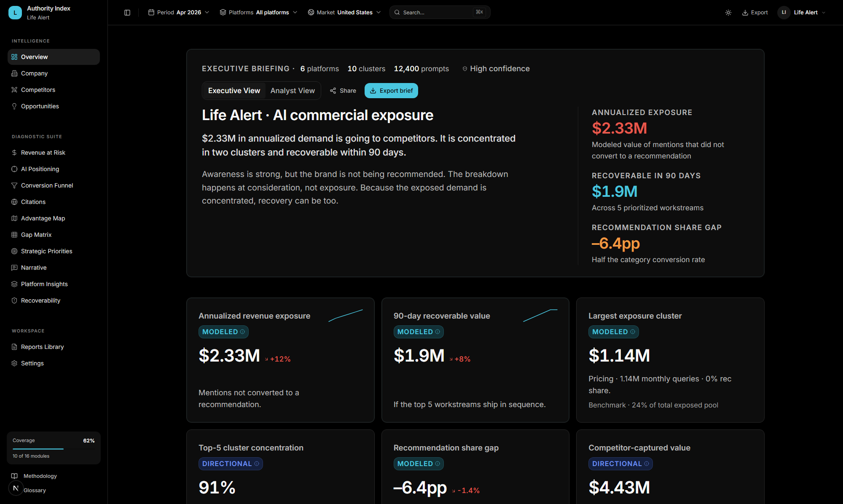Image resolution: width=843 pixels, height=504 pixels.
Task: Click the 90-day recoverable value sparkline
Action: (540, 316)
